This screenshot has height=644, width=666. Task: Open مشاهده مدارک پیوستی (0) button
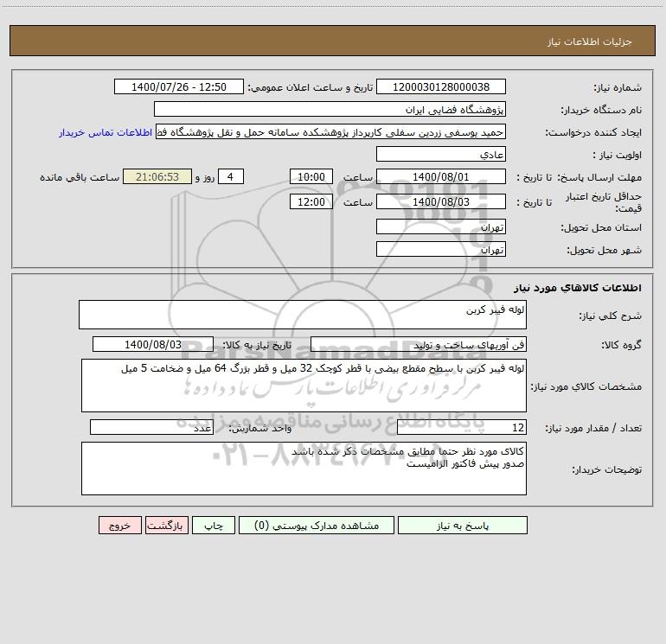317,526
